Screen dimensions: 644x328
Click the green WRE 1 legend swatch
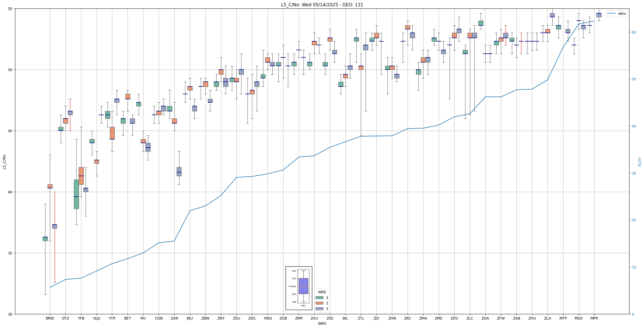(319, 298)
